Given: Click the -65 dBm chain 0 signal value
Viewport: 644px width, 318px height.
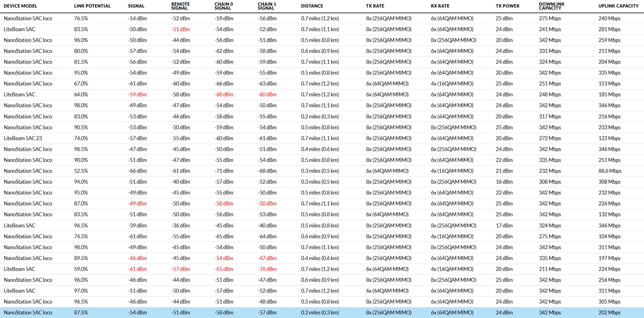Looking at the screenshot, I should 224,237.
